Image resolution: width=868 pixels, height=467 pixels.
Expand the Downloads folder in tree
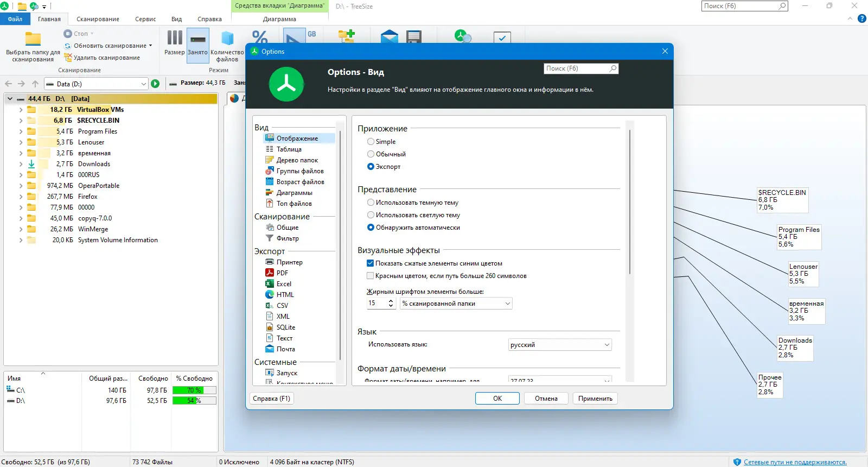click(x=21, y=164)
